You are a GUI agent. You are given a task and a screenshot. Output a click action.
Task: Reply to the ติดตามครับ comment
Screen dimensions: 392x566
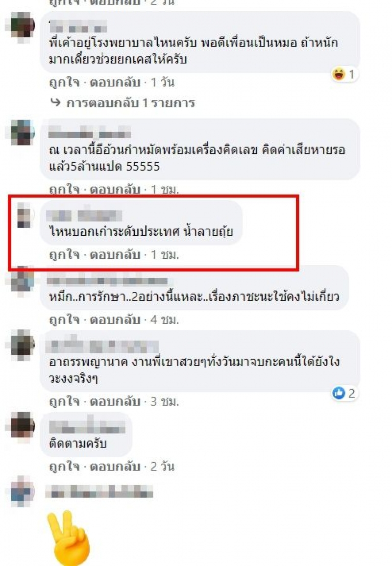(115, 467)
